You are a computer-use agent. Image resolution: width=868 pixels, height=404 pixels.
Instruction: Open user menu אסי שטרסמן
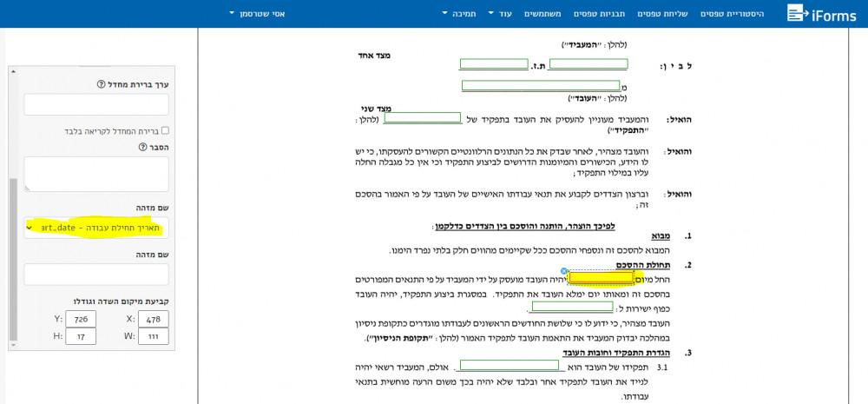pyautogui.click(x=256, y=13)
